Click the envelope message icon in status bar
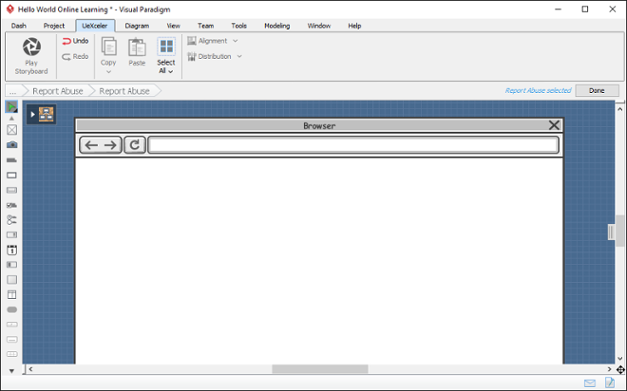The width and height of the screenshot is (627, 391). click(x=589, y=383)
